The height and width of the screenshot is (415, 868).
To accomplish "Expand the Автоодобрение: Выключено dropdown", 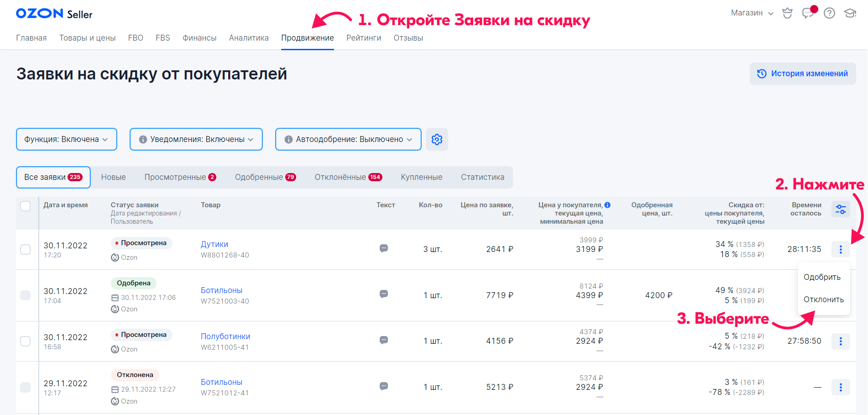I will click(x=348, y=139).
